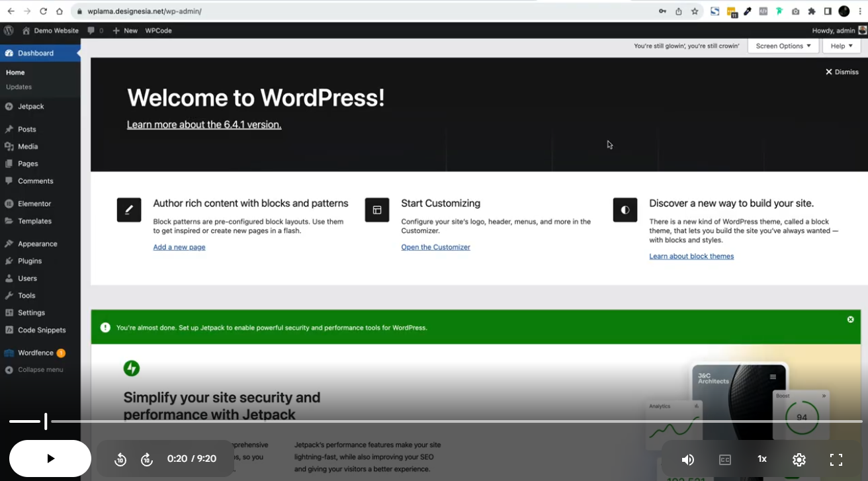Open Learn more about 6.4.1 version link

click(x=204, y=125)
